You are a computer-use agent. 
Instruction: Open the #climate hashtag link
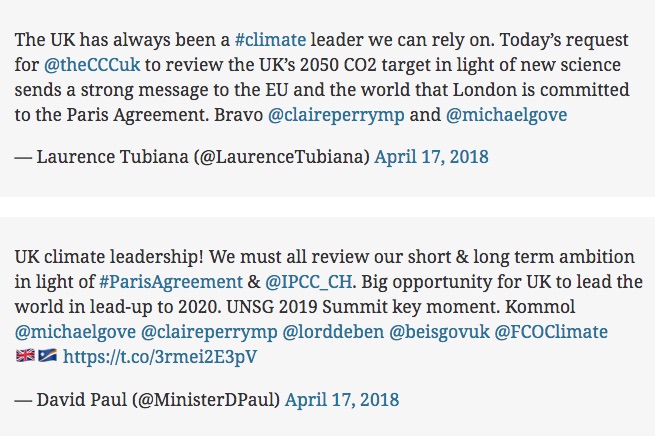click(270, 40)
